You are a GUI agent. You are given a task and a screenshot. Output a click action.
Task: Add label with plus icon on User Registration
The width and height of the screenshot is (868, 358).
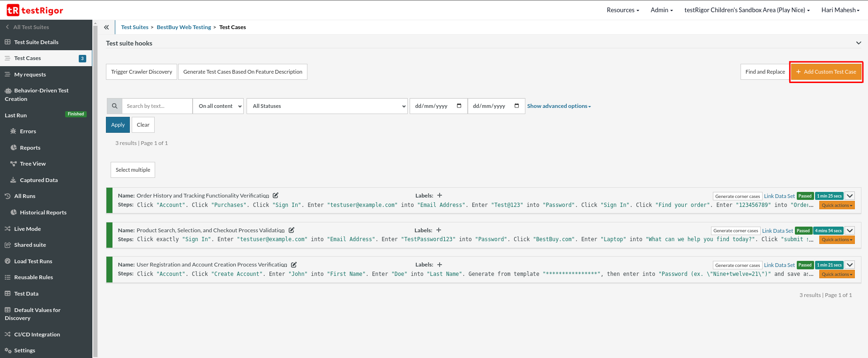[440, 265]
